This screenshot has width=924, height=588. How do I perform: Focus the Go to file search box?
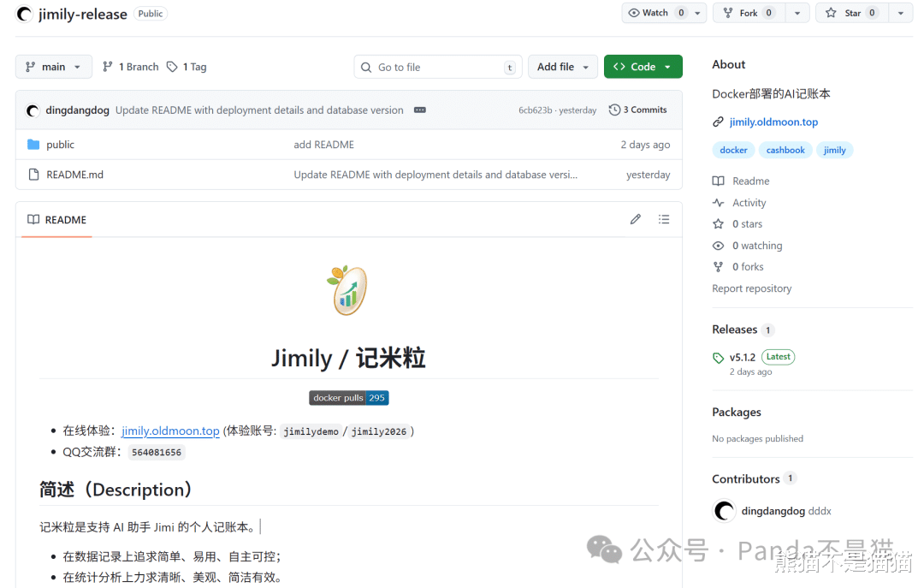click(x=438, y=68)
